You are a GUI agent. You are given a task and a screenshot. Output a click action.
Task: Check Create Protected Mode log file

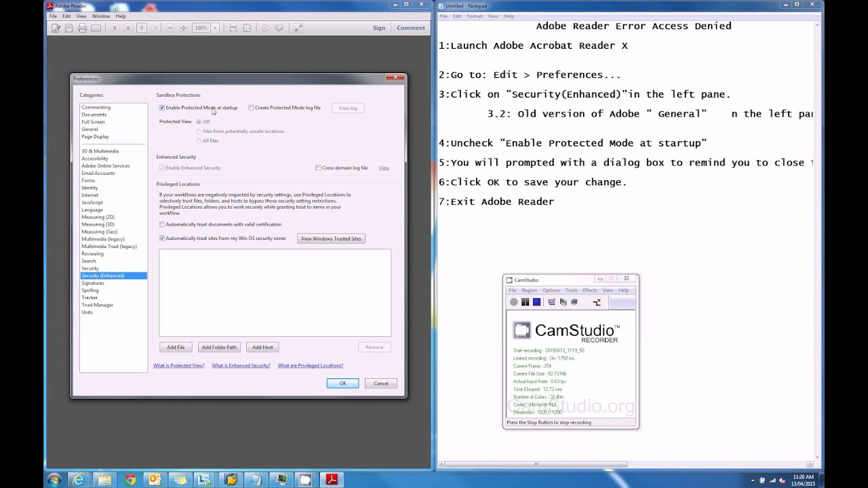251,108
